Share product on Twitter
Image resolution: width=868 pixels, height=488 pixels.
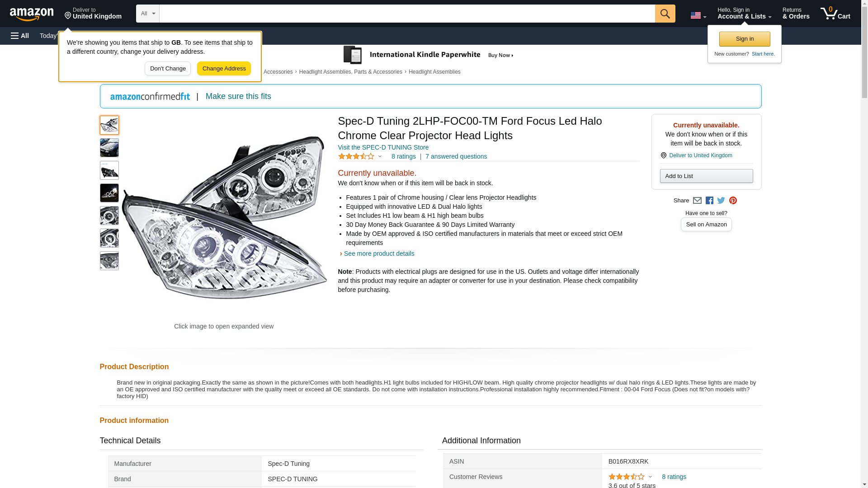coord(721,201)
